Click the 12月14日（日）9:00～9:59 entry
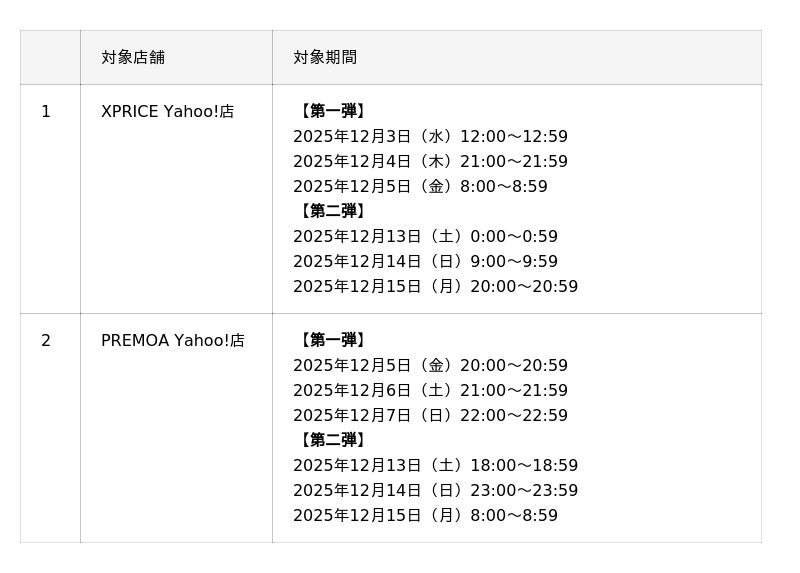 point(425,262)
